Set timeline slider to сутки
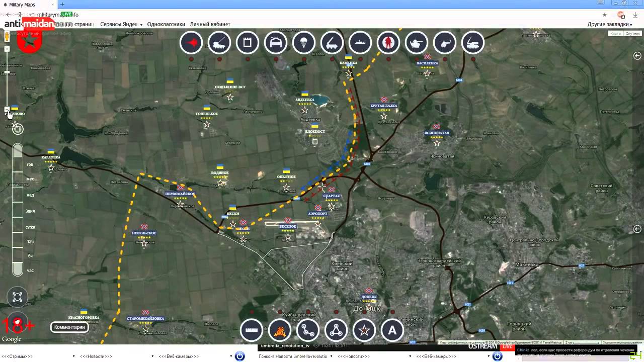Image resolution: width=644 pixels, height=362 pixels. 30,227
